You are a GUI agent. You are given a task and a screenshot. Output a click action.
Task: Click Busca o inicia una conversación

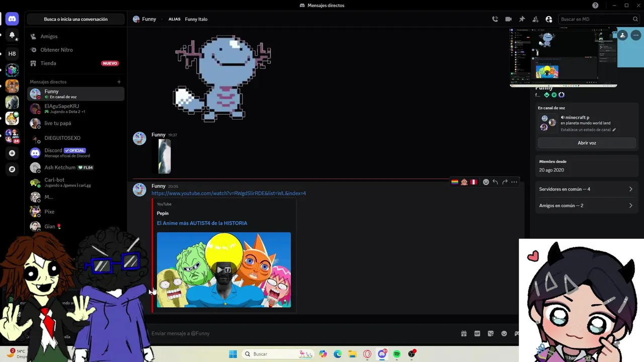tap(75, 19)
